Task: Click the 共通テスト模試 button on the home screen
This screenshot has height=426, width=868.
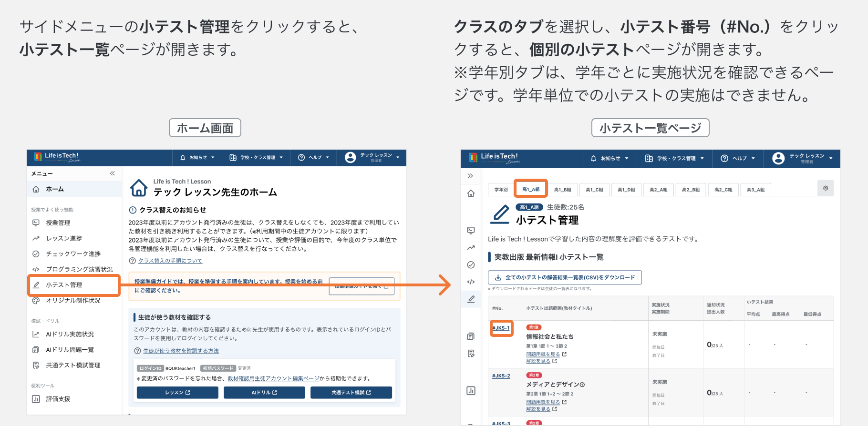Action: pyautogui.click(x=351, y=393)
